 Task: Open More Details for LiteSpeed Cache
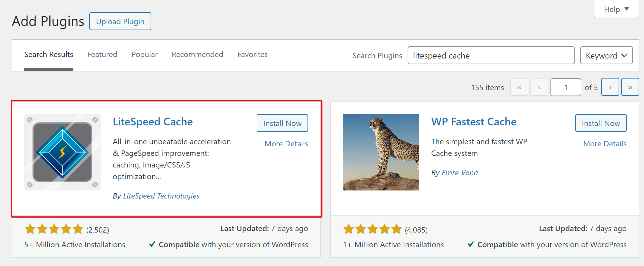[286, 144]
